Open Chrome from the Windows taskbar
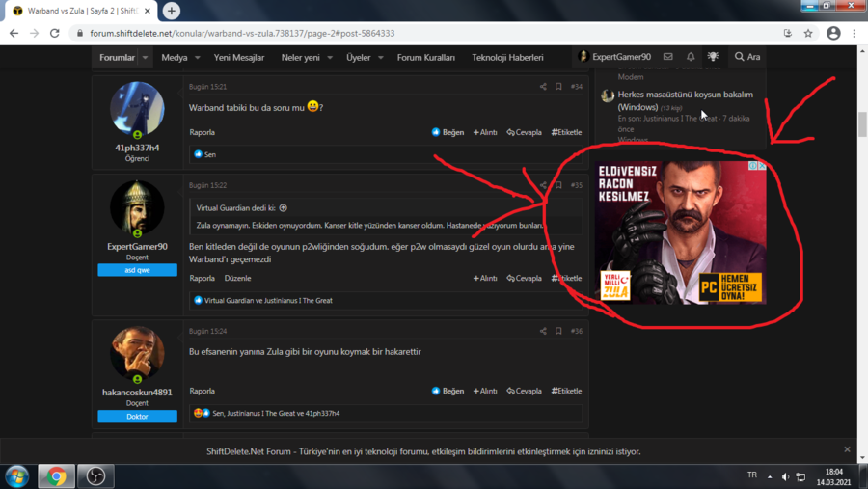 click(56, 476)
